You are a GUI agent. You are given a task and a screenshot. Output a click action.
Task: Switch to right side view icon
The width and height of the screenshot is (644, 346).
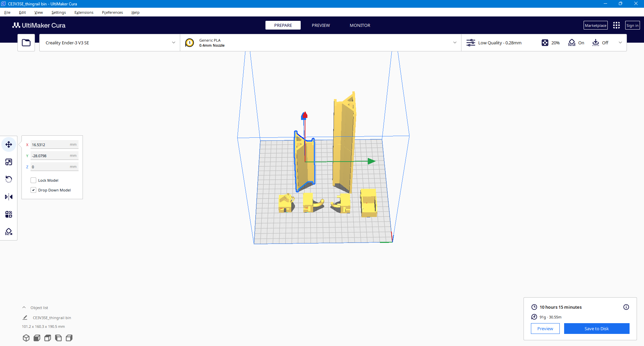(x=69, y=338)
